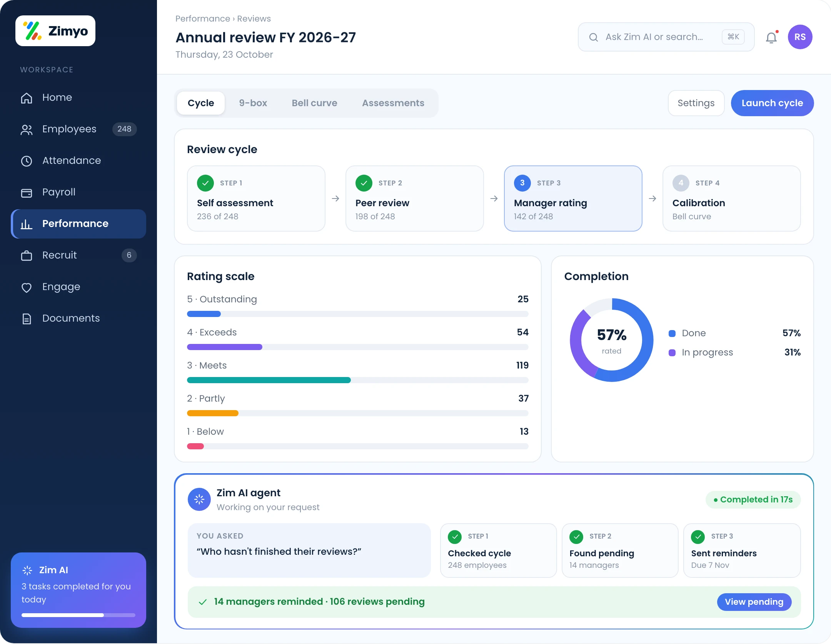This screenshot has height=644, width=831.
Task: Open Payroll in the sidebar
Action: coord(78,192)
